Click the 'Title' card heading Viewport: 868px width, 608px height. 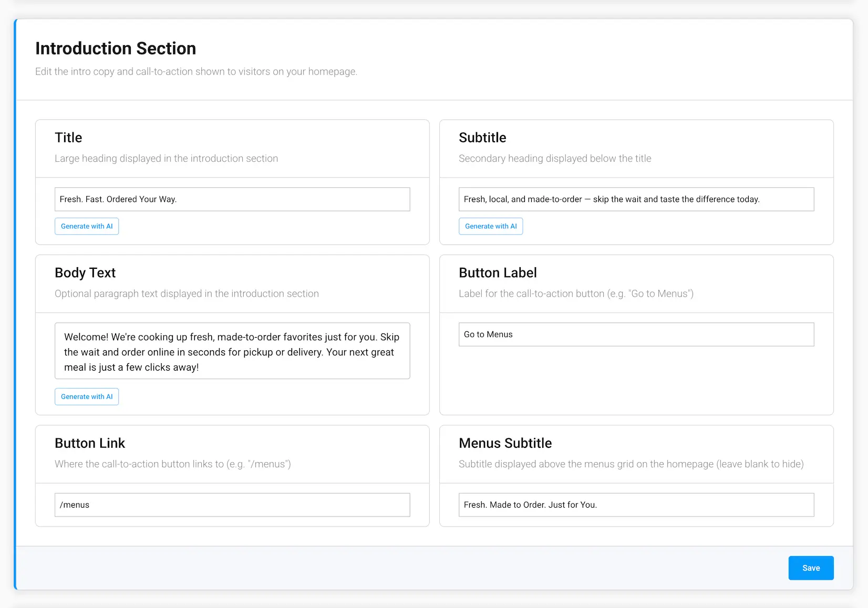click(x=68, y=138)
